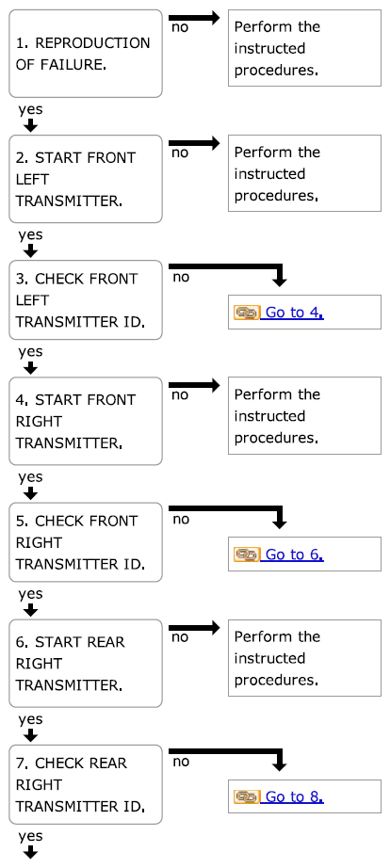
Task: Click the chain icon beside Go to 6
Action: (x=247, y=555)
